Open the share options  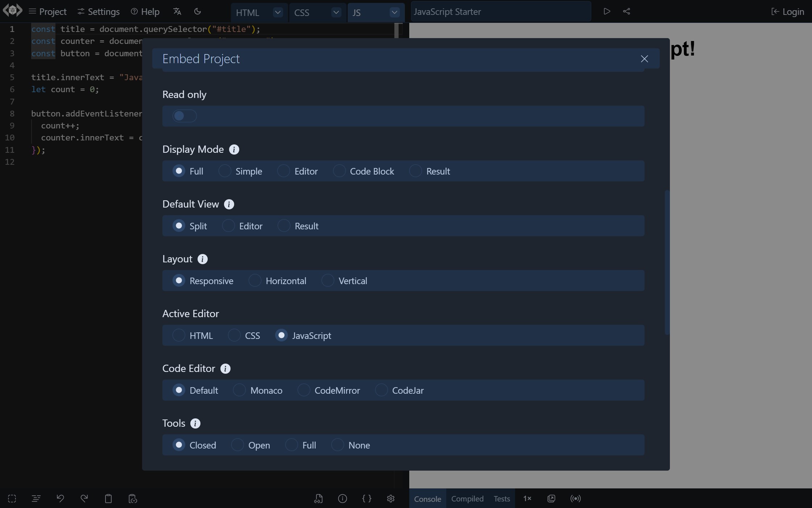(627, 11)
